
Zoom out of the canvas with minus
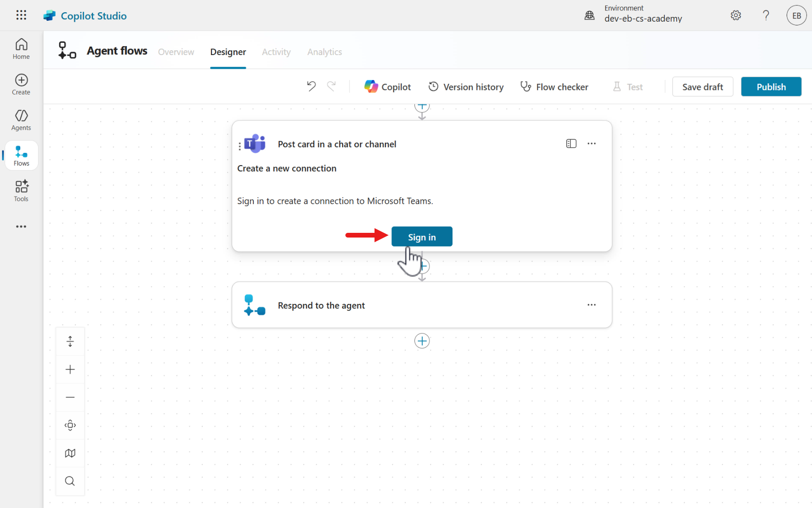point(70,397)
